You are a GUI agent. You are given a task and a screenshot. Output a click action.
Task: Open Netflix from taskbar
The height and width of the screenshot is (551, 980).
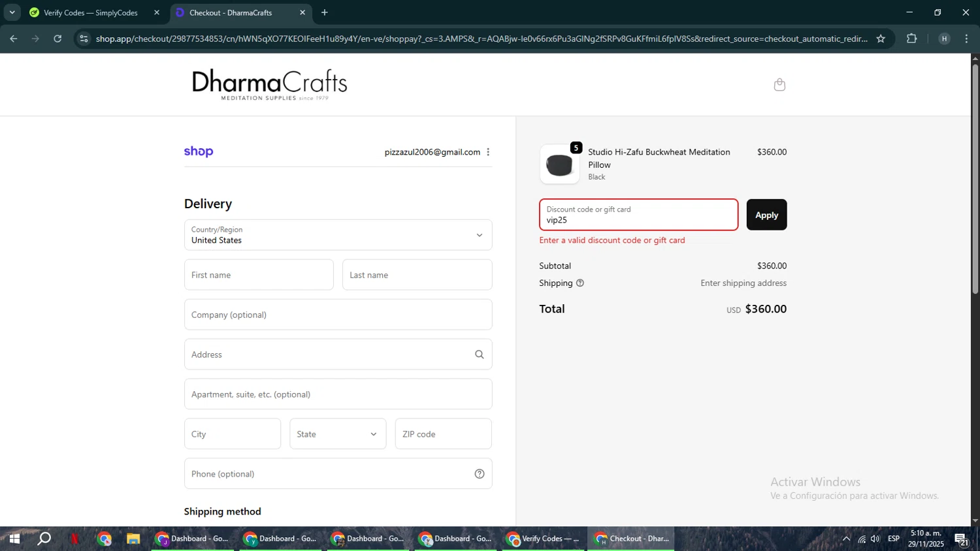click(x=74, y=539)
